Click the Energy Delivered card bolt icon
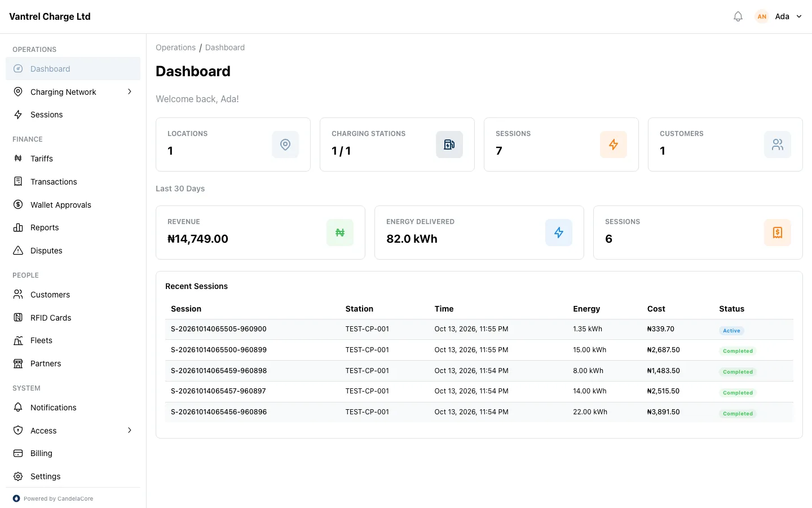812x508 pixels. coord(559,233)
